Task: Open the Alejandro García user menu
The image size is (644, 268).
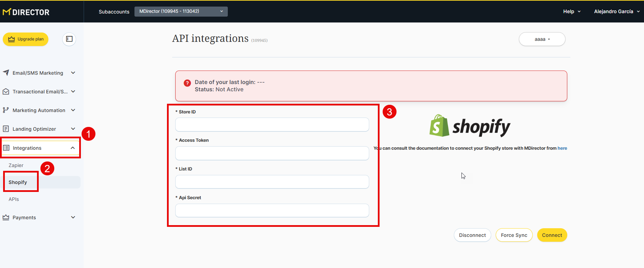Action: tap(616, 11)
